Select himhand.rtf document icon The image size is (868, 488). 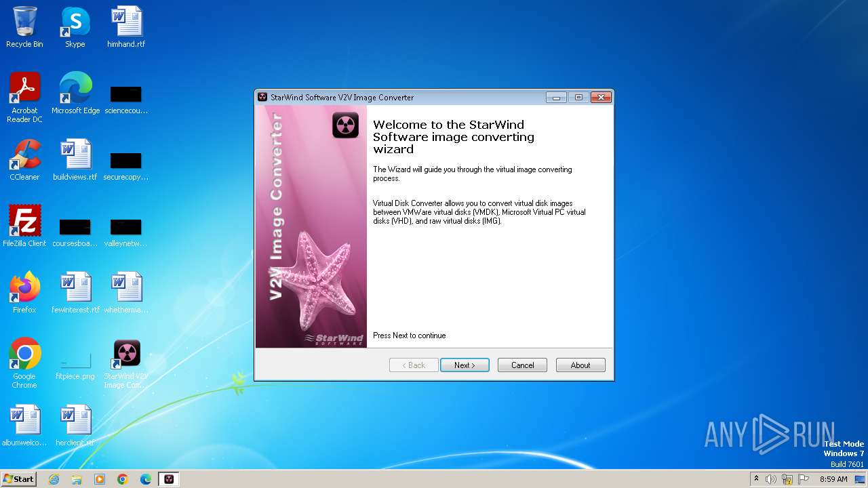pyautogui.click(x=126, y=27)
